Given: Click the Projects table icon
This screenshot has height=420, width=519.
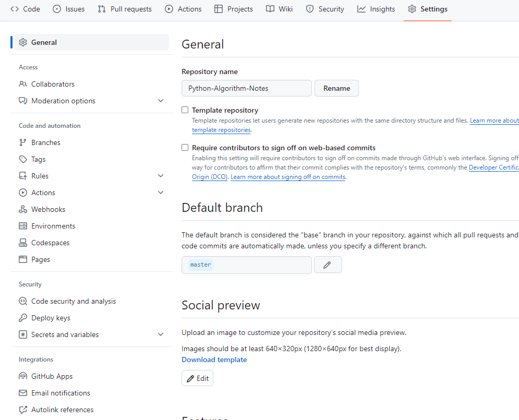Looking at the screenshot, I should 219,9.
